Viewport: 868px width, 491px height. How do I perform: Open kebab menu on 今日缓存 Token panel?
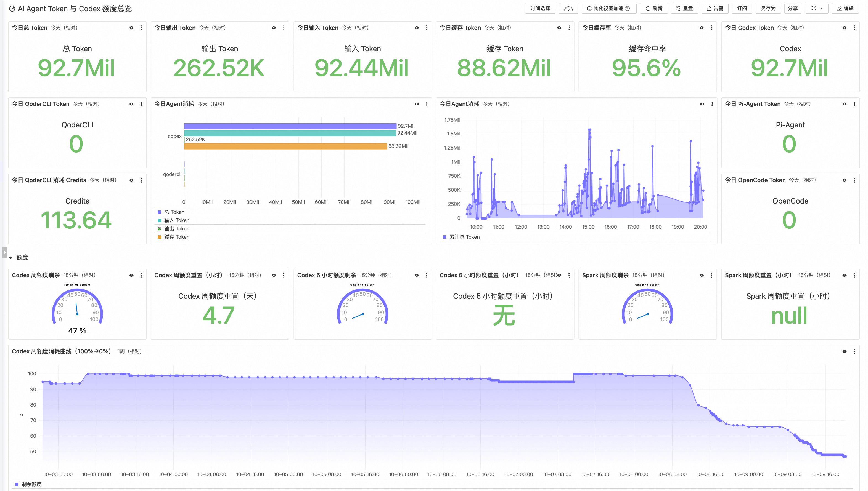tap(569, 28)
